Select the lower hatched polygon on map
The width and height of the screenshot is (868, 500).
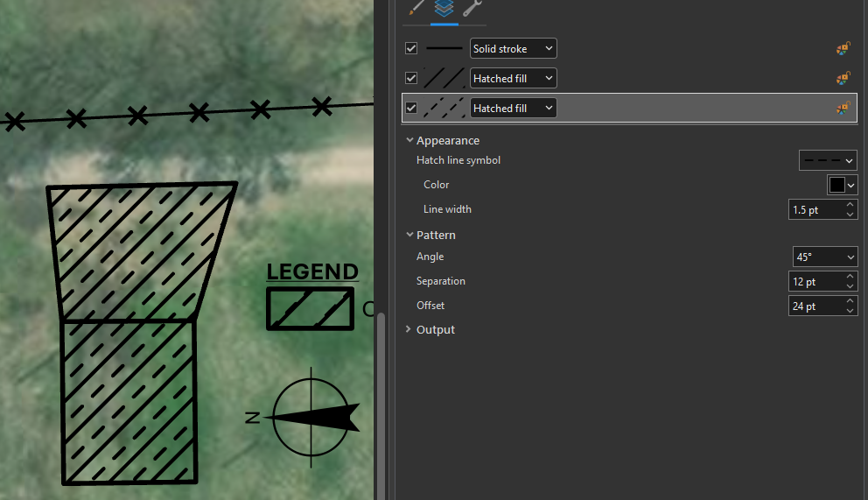point(129,402)
